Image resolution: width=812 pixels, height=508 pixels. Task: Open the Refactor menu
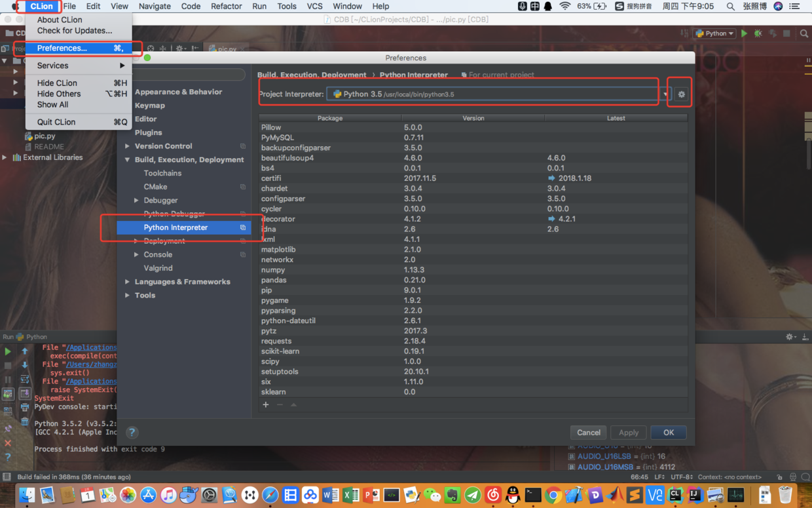pyautogui.click(x=226, y=6)
